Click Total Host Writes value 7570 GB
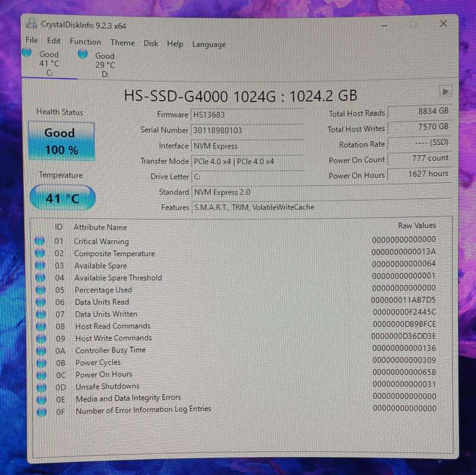476x475 pixels. pos(420,127)
